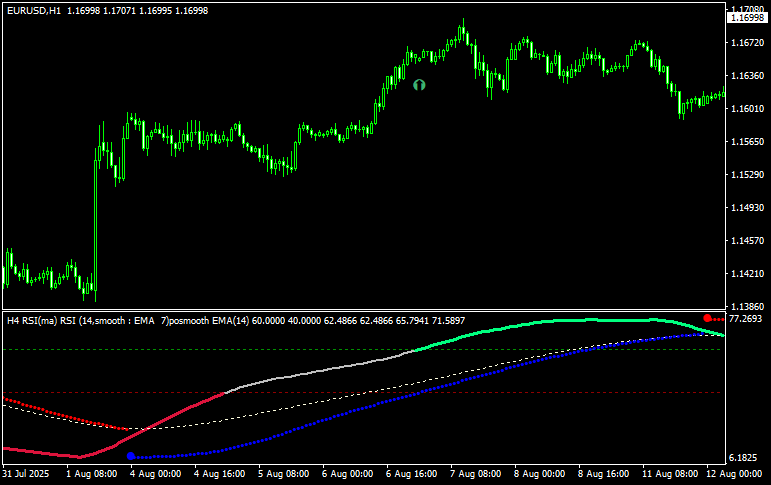Click the gray RSI line segment
The image size is (771, 485).
pos(320,371)
